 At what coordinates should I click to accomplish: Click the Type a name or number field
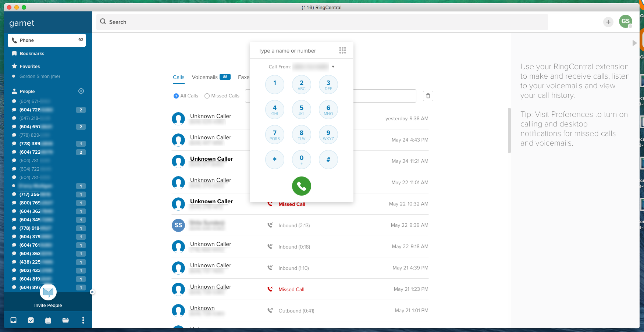pyautogui.click(x=294, y=51)
